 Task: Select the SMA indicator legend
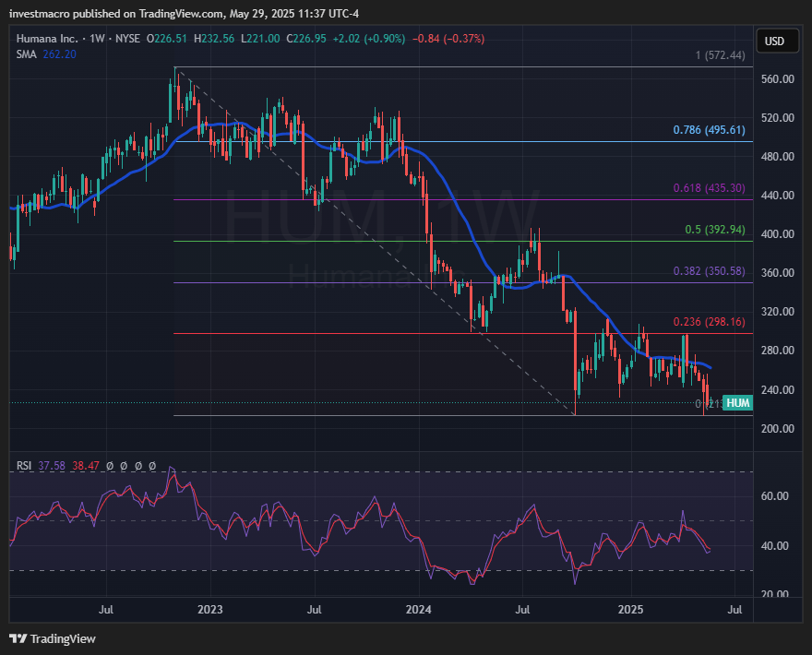coord(26,54)
